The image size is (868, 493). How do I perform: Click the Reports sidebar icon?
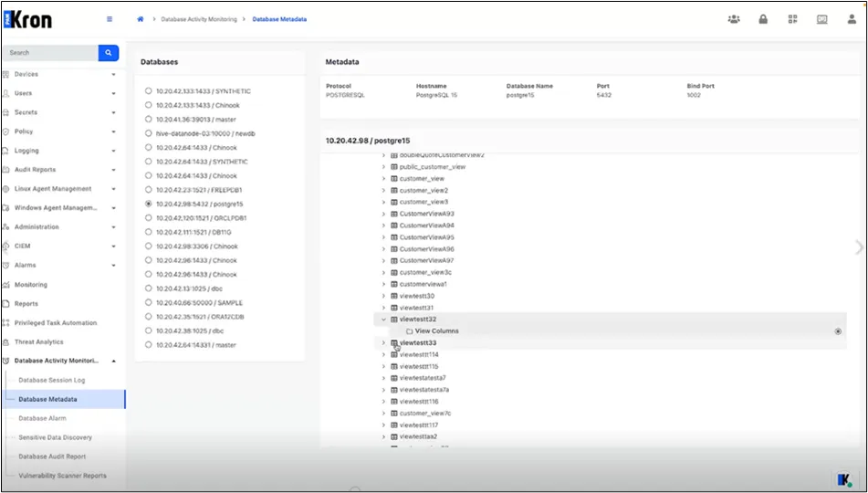tap(6, 304)
